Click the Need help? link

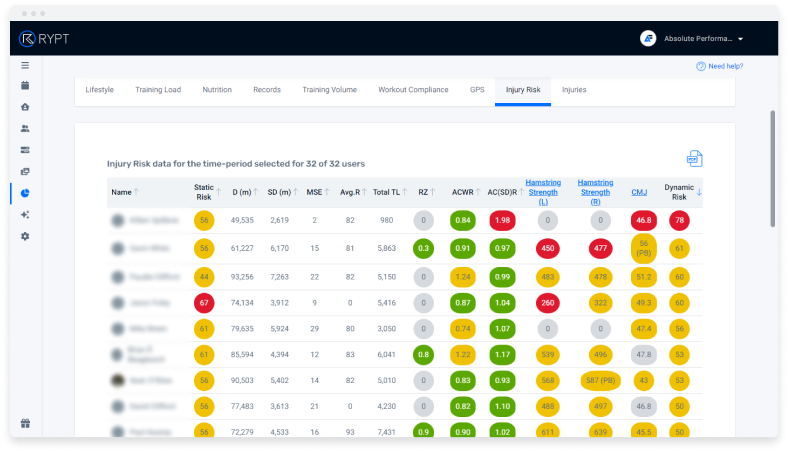(x=720, y=66)
